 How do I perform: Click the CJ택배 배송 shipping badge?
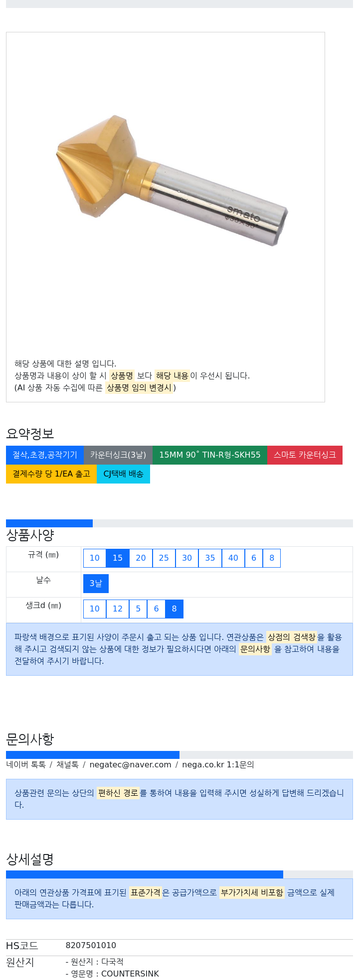click(123, 474)
